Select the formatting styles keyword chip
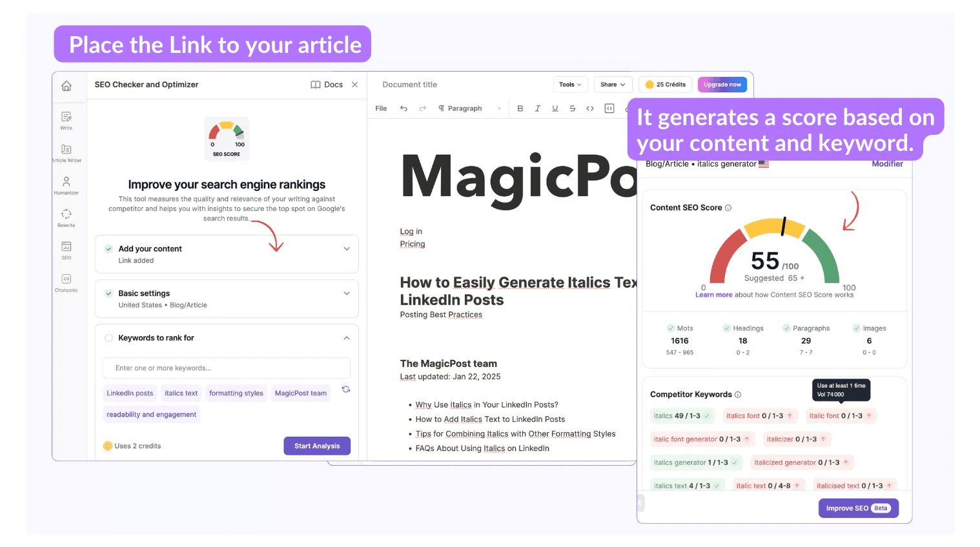 pos(236,393)
